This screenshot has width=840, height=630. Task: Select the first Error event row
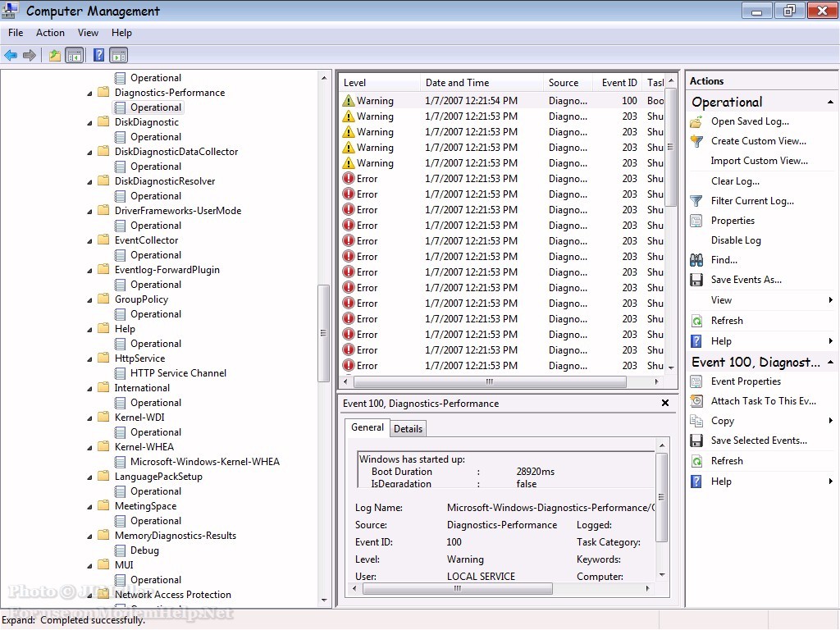click(x=502, y=178)
